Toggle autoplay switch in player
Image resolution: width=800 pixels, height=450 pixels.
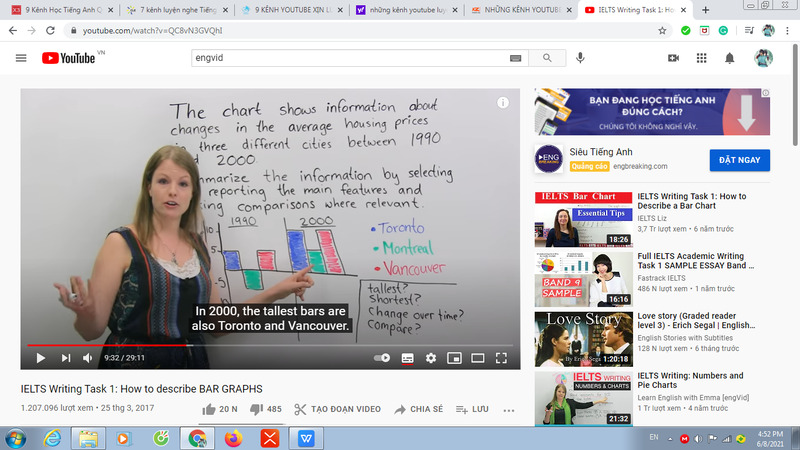click(382, 358)
